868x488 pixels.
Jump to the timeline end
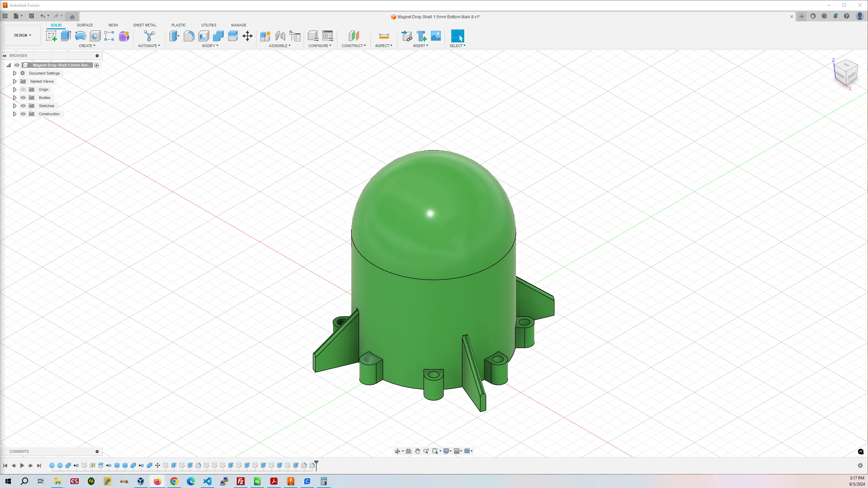[39, 466]
